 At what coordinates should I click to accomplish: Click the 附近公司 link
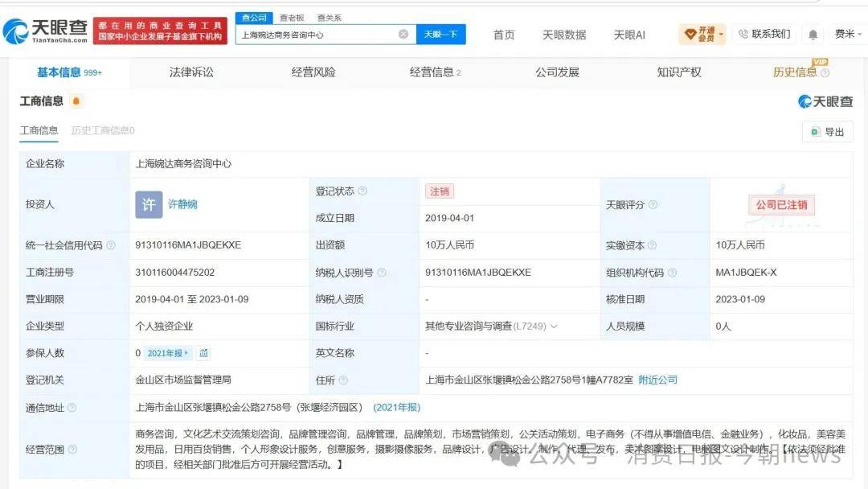click(x=657, y=380)
